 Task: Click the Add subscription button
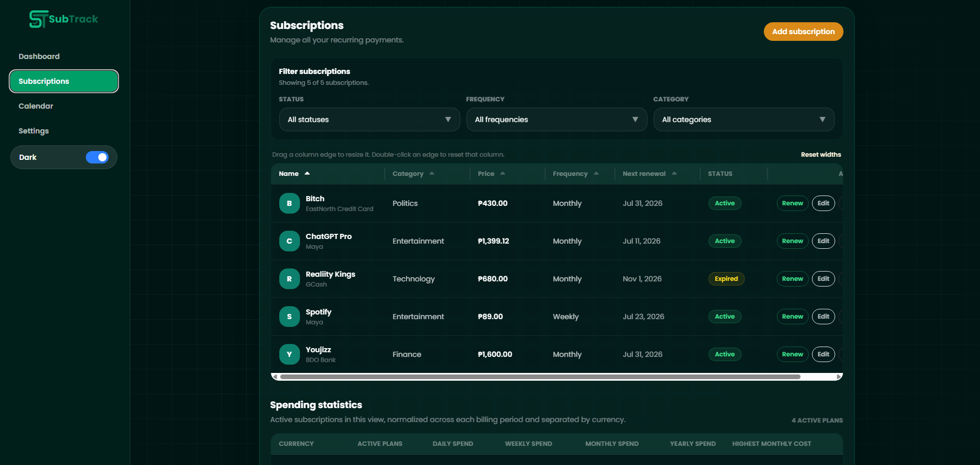[803, 32]
